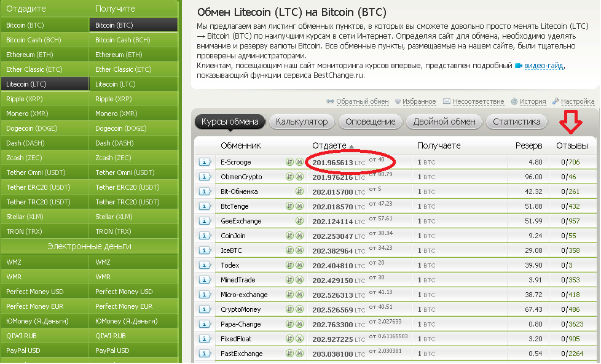The width and height of the screenshot is (601, 364).
Task: Open info icon for E-Scrooge row
Action: (205, 162)
